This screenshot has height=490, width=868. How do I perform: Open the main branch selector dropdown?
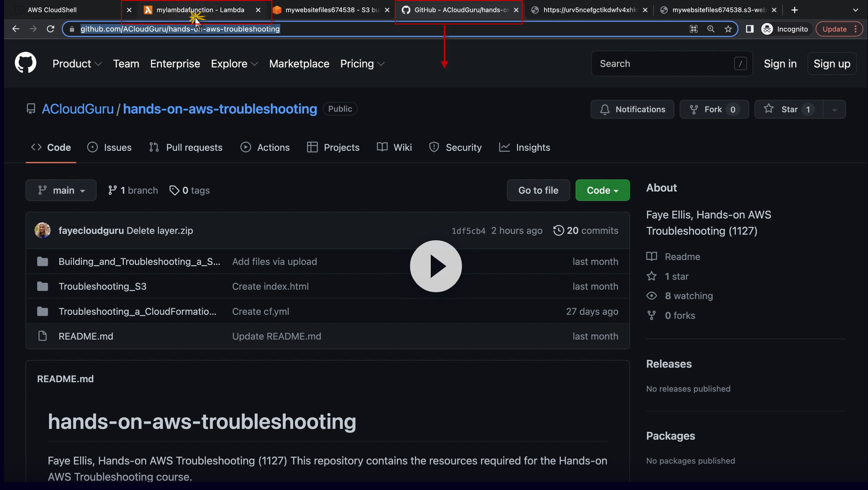coord(61,190)
